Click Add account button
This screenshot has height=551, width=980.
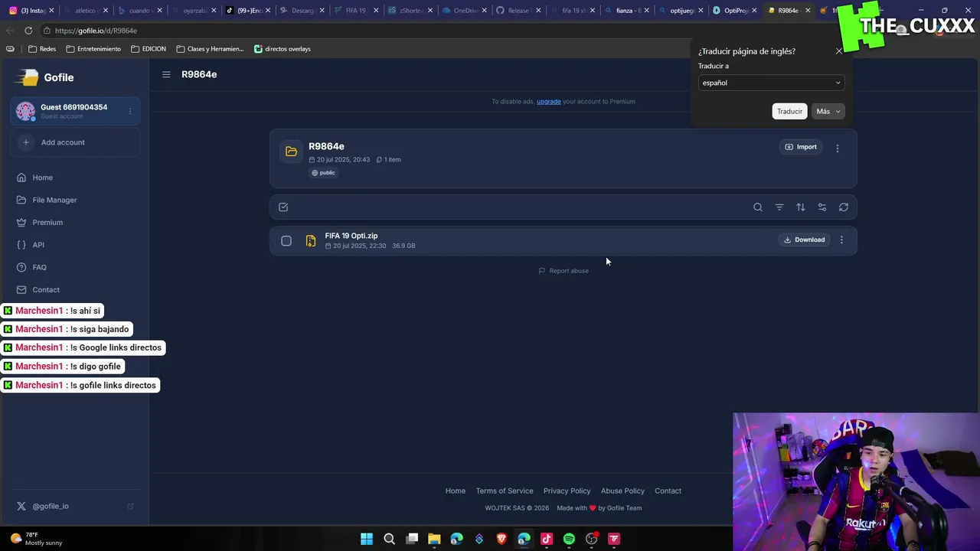tap(75, 142)
